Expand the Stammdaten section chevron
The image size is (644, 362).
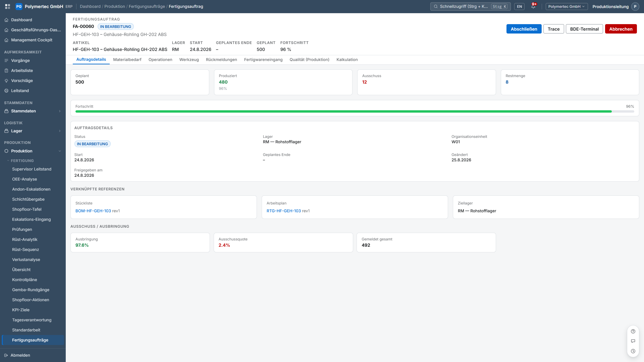pos(60,111)
